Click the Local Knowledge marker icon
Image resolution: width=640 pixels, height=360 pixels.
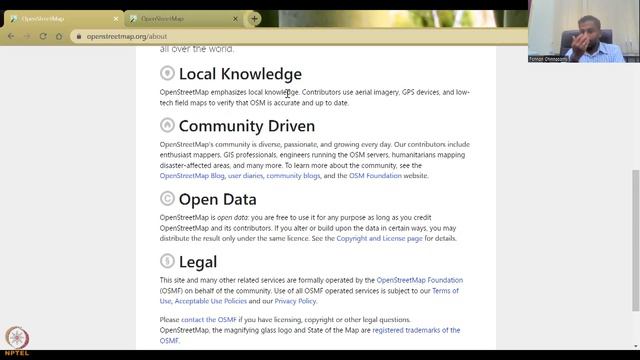167,73
